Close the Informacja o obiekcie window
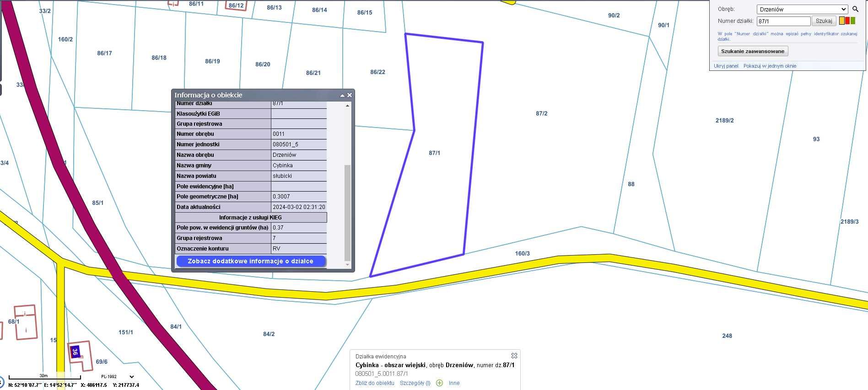Viewport: 868px width, 390px height. (350, 95)
